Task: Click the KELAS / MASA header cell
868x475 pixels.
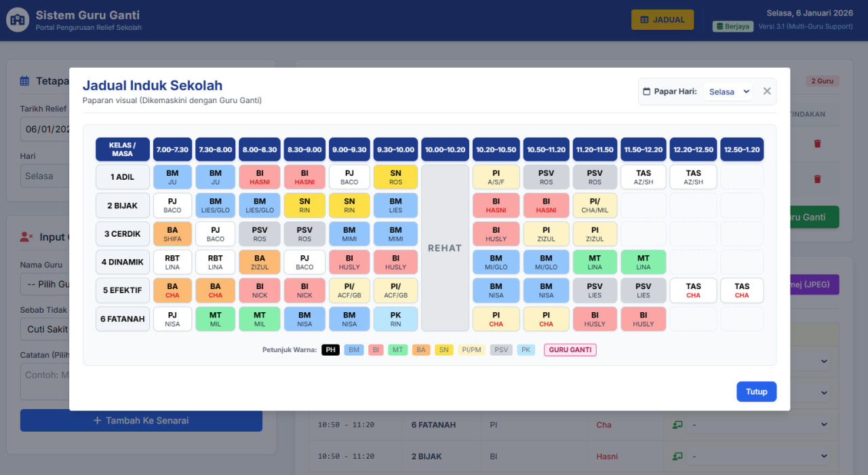Action: pyautogui.click(x=122, y=149)
